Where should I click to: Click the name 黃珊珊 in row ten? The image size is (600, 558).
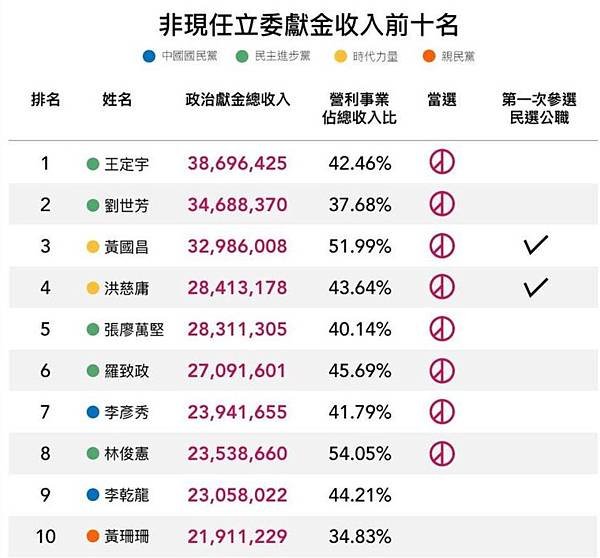[x=127, y=536]
